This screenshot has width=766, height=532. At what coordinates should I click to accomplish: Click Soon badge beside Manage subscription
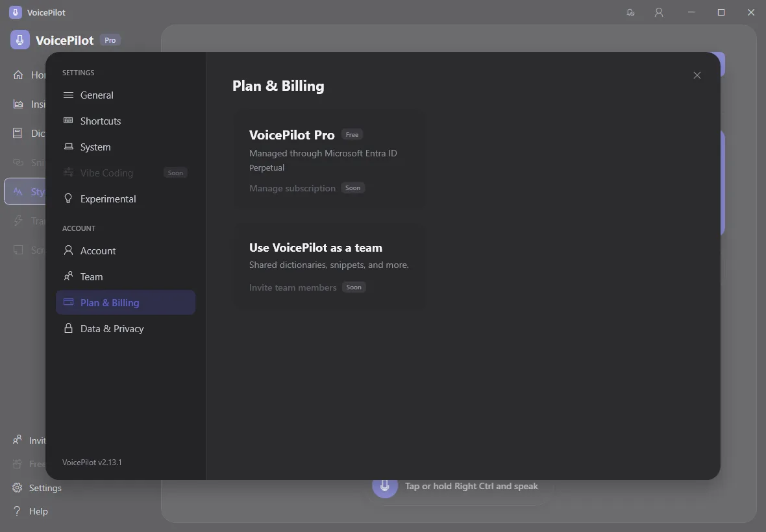[352, 188]
